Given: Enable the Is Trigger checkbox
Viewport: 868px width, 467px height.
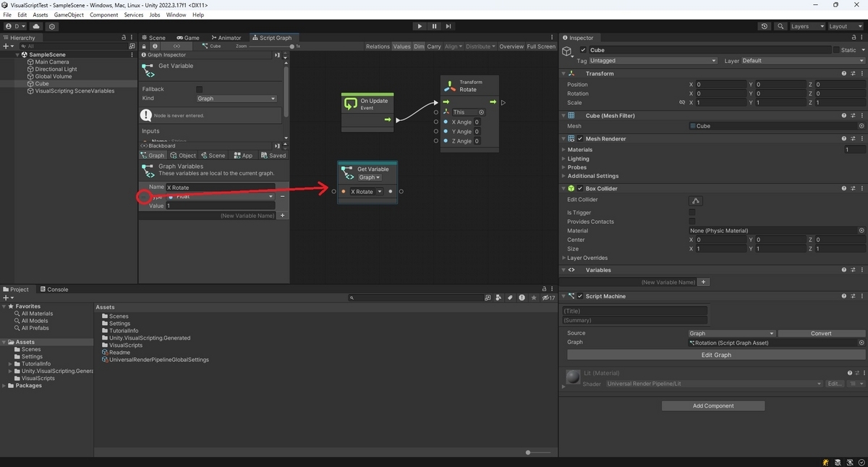Looking at the screenshot, I should tap(692, 213).
